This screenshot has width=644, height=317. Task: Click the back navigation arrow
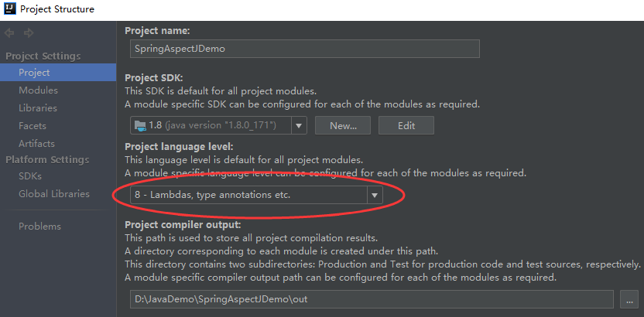10,32
